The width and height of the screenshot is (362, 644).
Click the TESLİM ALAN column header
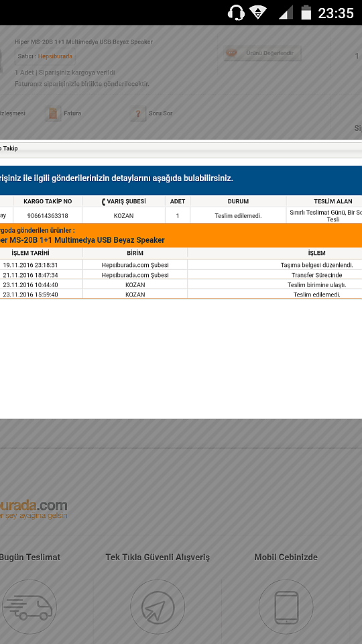pyautogui.click(x=333, y=201)
